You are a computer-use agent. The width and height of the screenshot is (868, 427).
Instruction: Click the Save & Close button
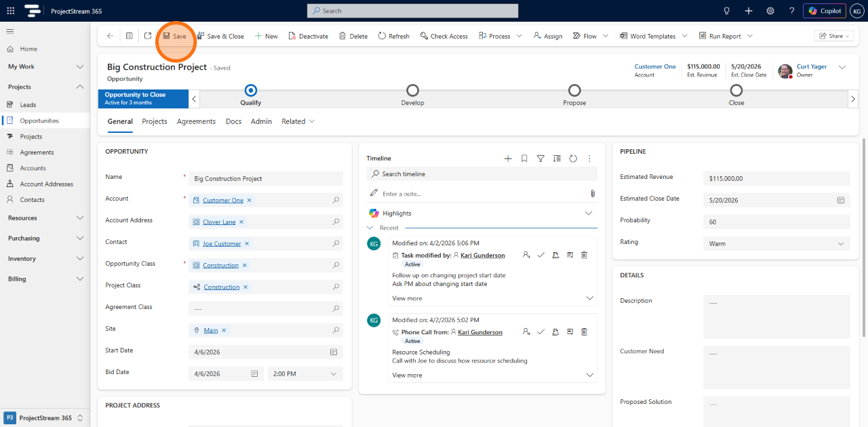(220, 36)
